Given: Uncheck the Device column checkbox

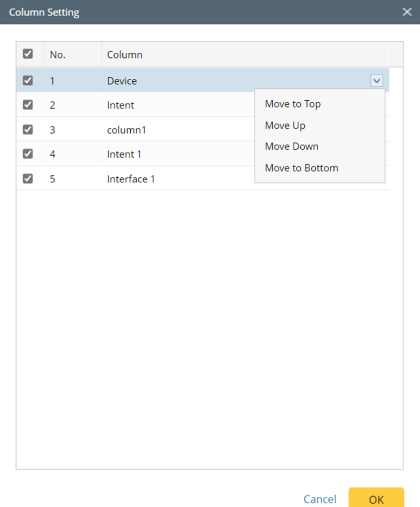Looking at the screenshot, I should tap(28, 80).
